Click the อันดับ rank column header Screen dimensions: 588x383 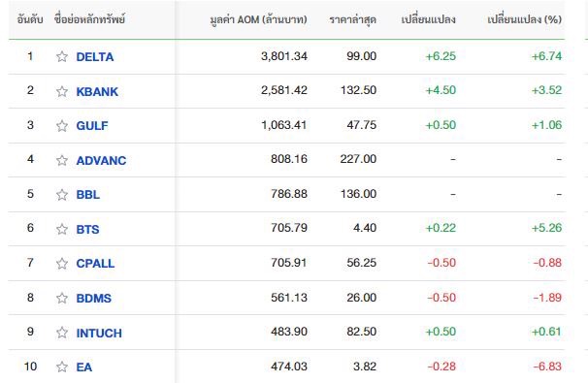30,19
